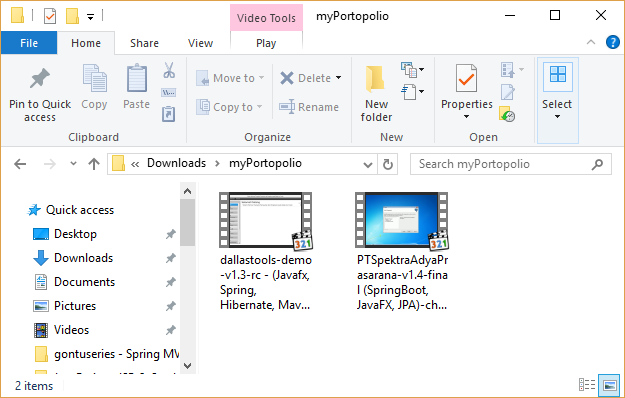Switch to Large icons view
Image resolution: width=625 pixels, height=398 pixels.
(609, 385)
